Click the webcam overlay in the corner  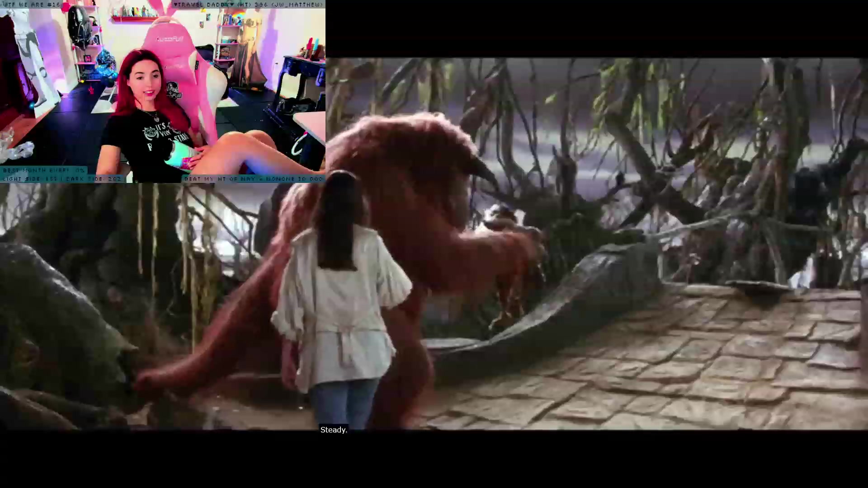[x=163, y=91]
